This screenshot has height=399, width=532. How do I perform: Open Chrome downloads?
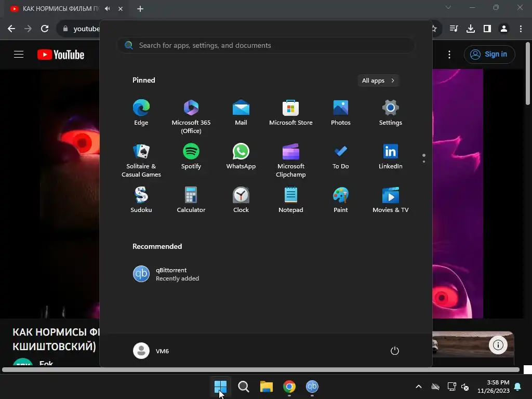pos(471,29)
